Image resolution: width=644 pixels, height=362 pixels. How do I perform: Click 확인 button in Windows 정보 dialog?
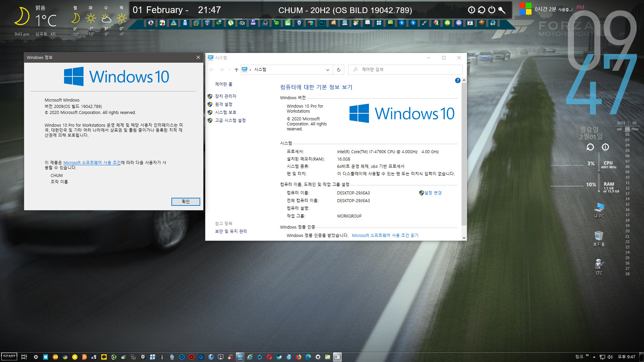[185, 201]
